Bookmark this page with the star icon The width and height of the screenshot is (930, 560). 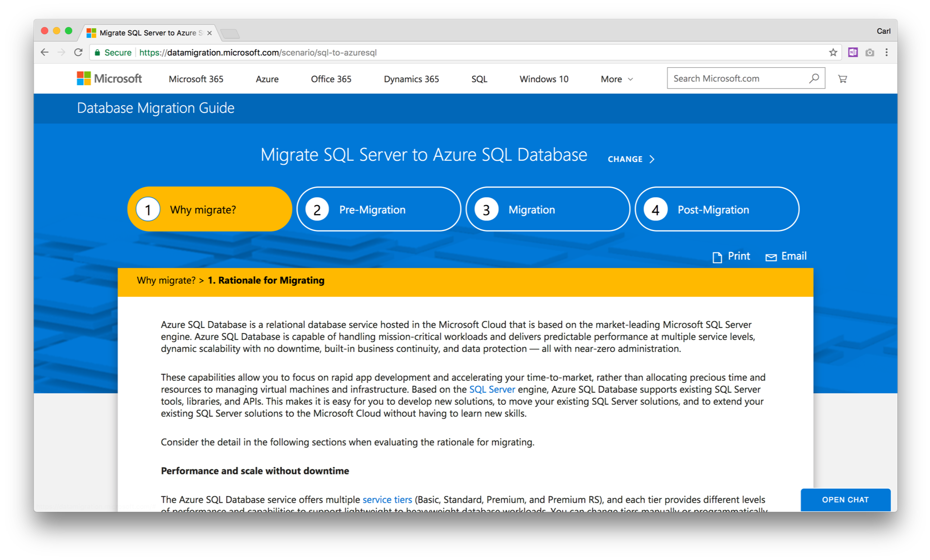tap(833, 52)
